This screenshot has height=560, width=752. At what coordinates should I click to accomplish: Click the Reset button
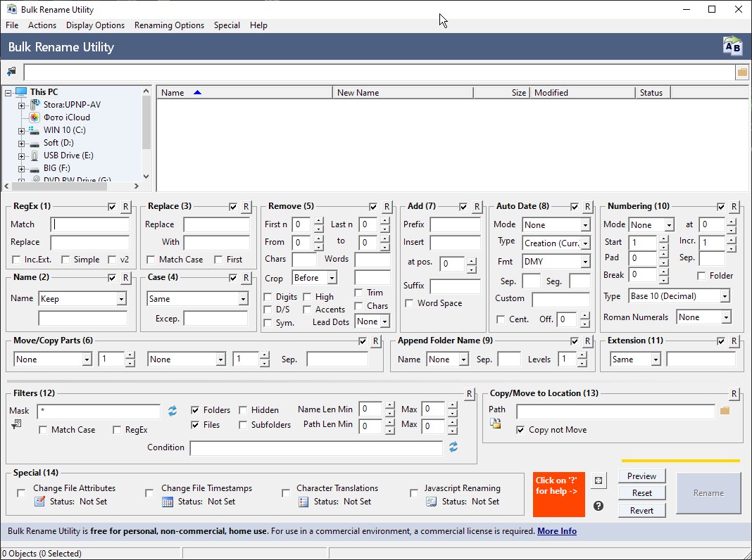pos(641,493)
